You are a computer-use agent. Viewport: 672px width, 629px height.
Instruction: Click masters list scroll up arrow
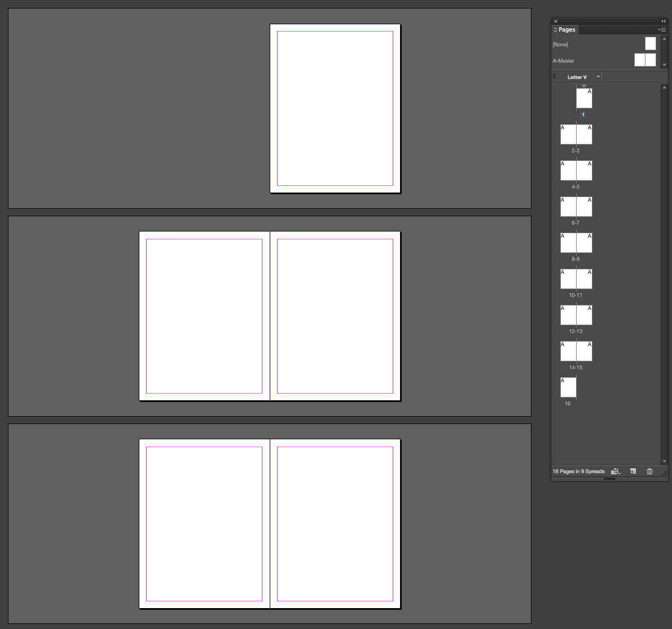[x=664, y=38]
